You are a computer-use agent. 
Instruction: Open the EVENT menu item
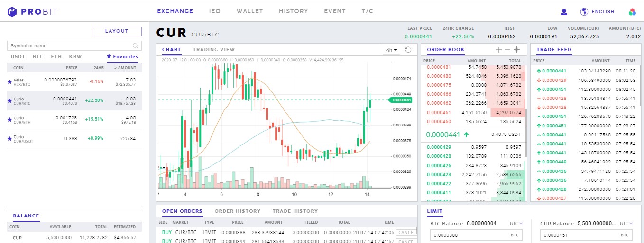pyautogui.click(x=335, y=11)
